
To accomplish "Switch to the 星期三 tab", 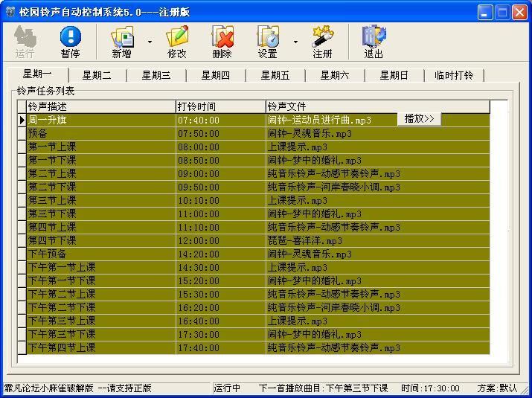I will (x=156, y=75).
